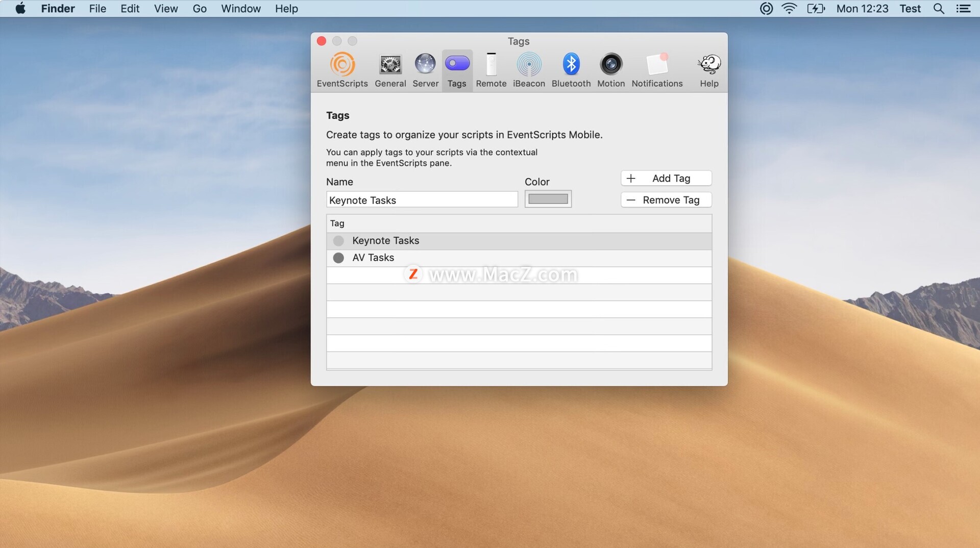Image resolution: width=980 pixels, height=548 pixels.
Task: Open the View menu
Action: pos(166,9)
